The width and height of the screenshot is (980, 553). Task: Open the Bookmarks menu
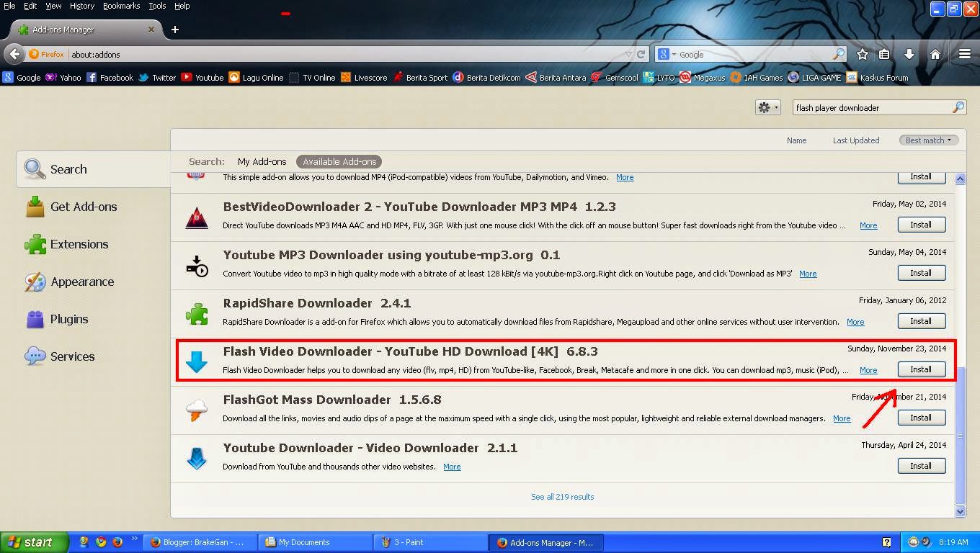[x=121, y=5]
